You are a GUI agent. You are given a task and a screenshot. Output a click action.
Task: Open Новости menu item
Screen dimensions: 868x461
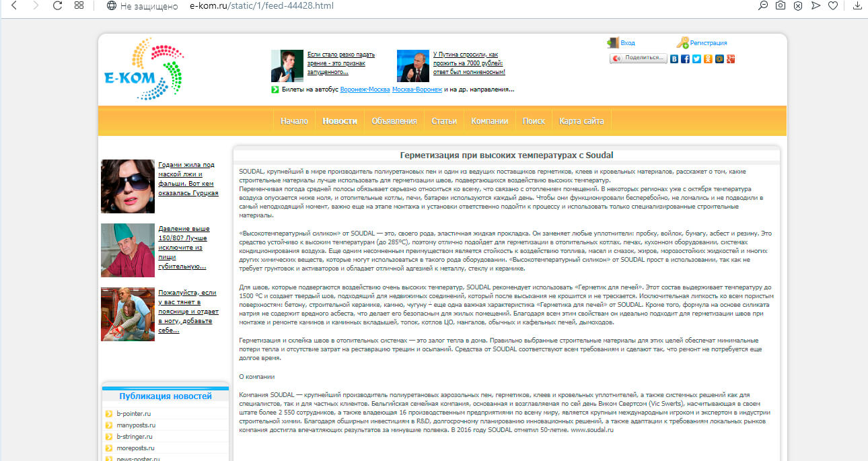click(340, 121)
